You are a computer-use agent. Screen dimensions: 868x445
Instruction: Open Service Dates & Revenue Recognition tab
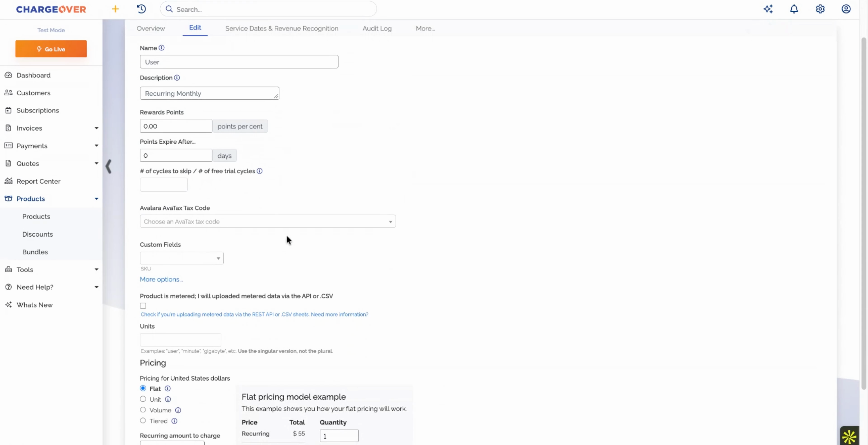pyautogui.click(x=282, y=28)
